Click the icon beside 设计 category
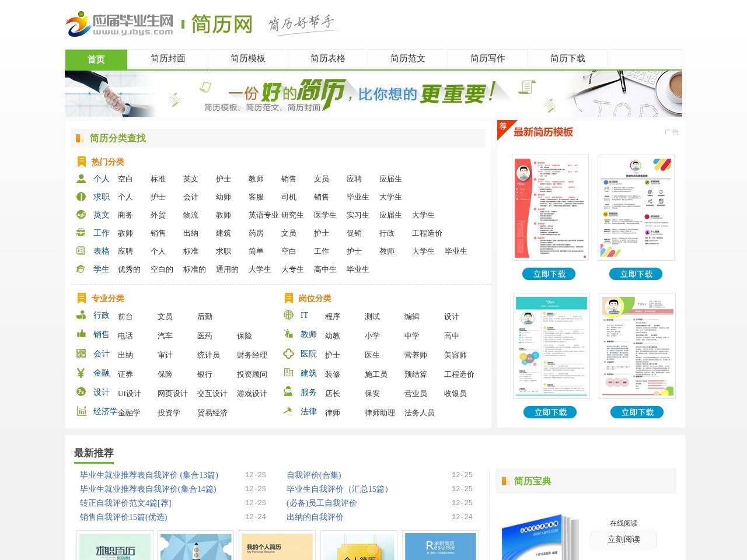The height and width of the screenshot is (560, 747). 81,392
